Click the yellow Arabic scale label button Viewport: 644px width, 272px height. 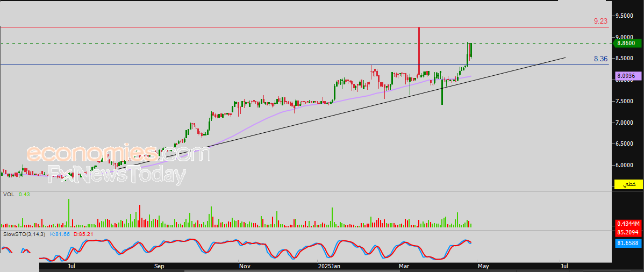tap(628, 184)
